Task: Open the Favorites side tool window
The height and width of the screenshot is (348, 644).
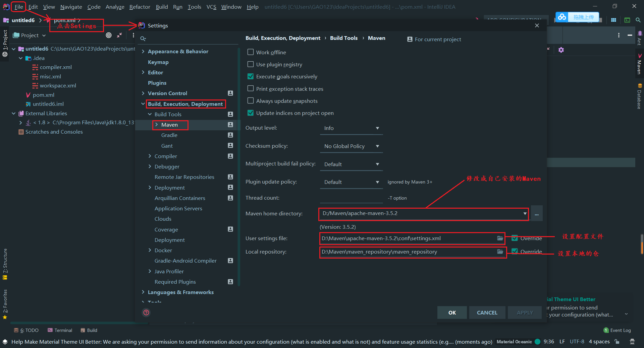Action: (x=5, y=304)
